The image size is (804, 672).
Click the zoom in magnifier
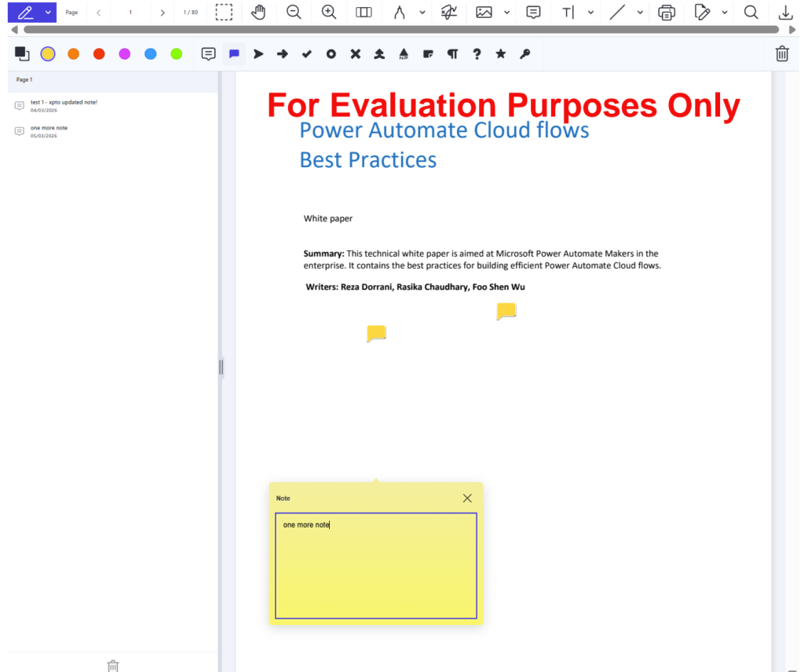click(x=329, y=13)
